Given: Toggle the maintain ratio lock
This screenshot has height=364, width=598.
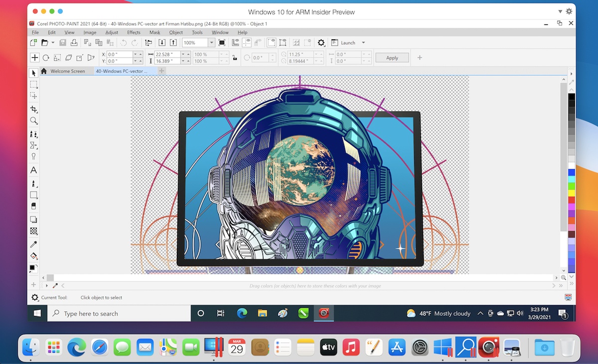Looking at the screenshot, I should click(x=235, y=58).
